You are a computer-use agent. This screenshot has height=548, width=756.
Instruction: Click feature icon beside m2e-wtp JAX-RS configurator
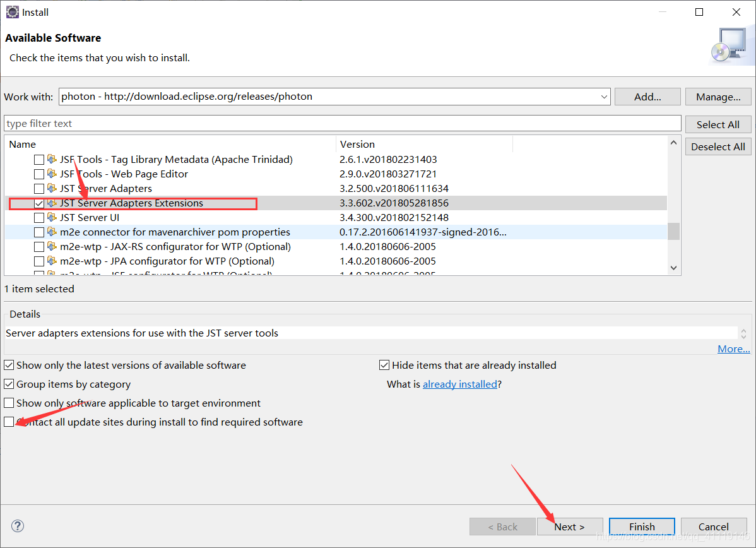[52, 246]
